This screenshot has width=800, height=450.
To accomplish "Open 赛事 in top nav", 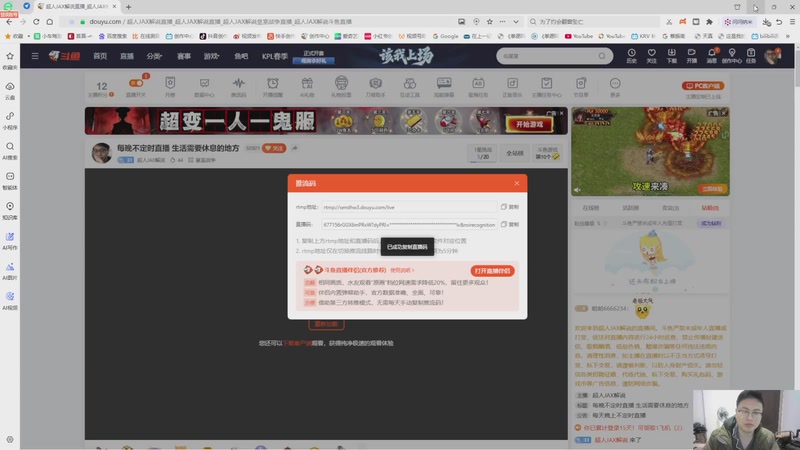I will pyautogui.click(x=184, y=56).
